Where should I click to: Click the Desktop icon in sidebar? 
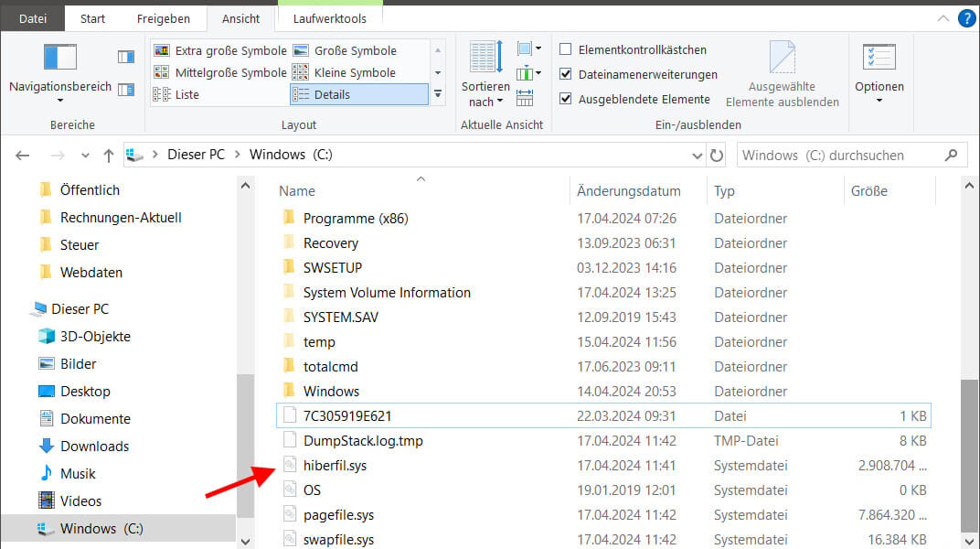coord(47,392)
